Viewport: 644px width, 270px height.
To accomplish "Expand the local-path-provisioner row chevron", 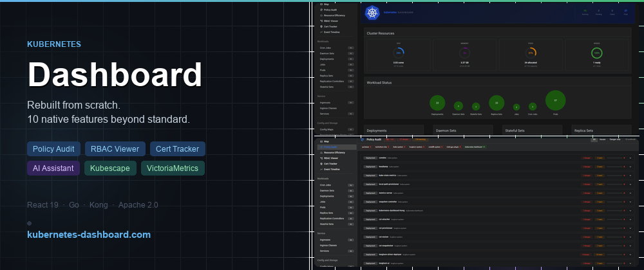I will pos(630,184).
